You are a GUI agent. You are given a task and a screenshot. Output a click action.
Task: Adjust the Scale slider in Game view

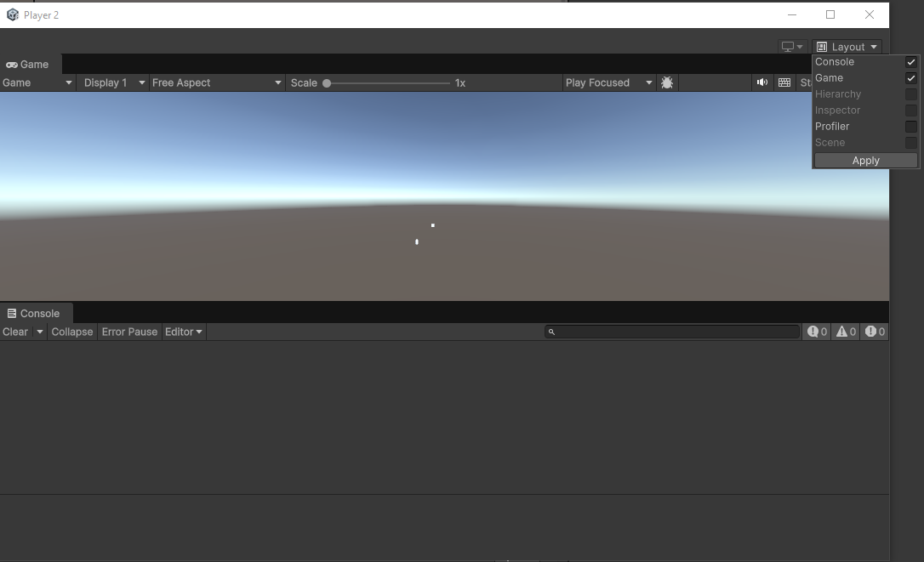point(328,82)
